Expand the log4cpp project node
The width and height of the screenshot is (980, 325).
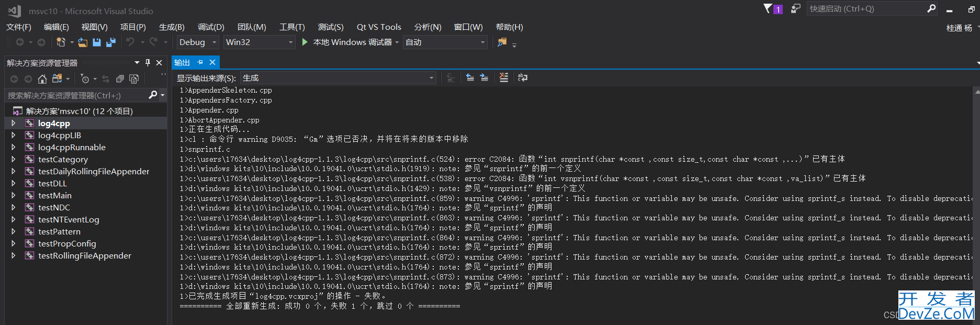(x=14, y=123)
